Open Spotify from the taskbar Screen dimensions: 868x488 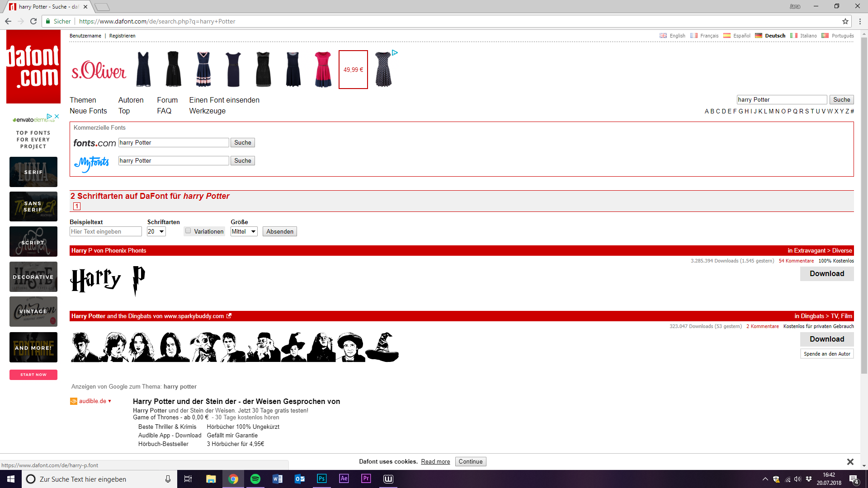tap(255, 479)
